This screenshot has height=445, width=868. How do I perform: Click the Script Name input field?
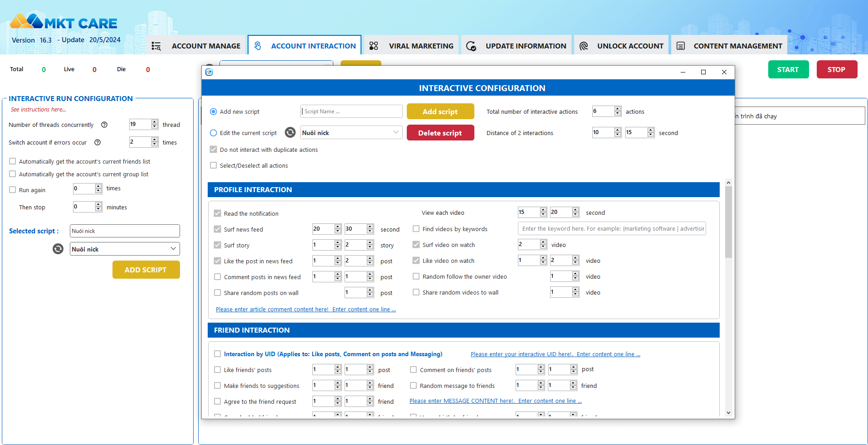351,111
